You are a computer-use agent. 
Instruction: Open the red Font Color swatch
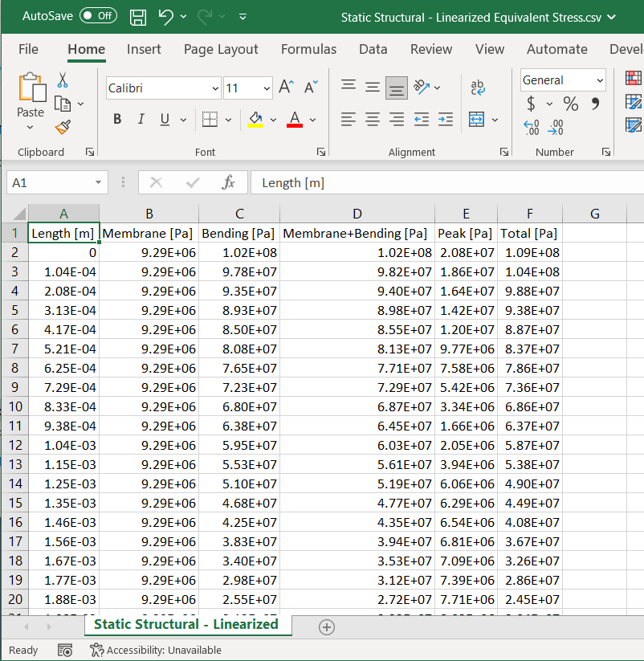[295, 119]
